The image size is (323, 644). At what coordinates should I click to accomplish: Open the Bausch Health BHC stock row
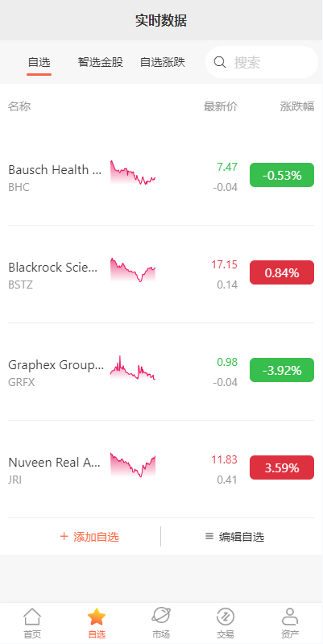[x=161, y=177]
